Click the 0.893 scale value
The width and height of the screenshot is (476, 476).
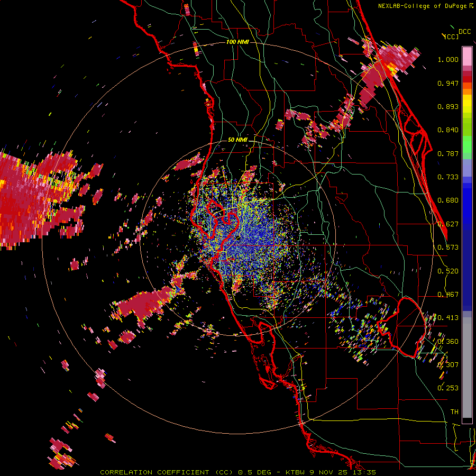click(x=448, y=106)
